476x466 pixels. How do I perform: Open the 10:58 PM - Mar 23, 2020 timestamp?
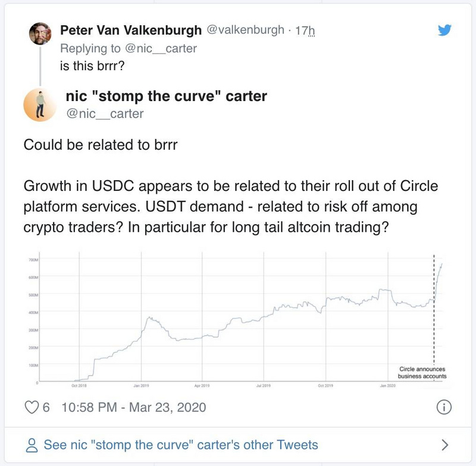133,407
